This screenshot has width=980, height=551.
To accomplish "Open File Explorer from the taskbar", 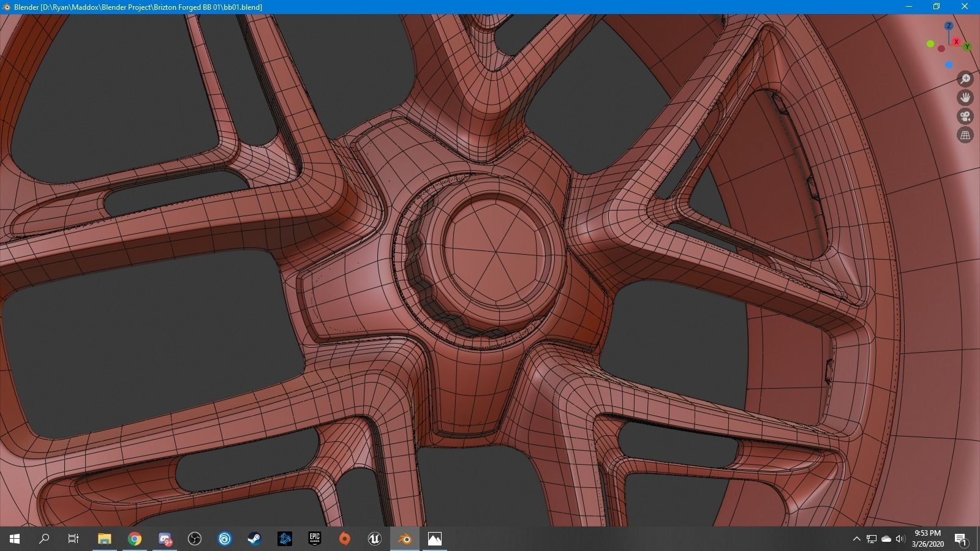I will point(104,539).
